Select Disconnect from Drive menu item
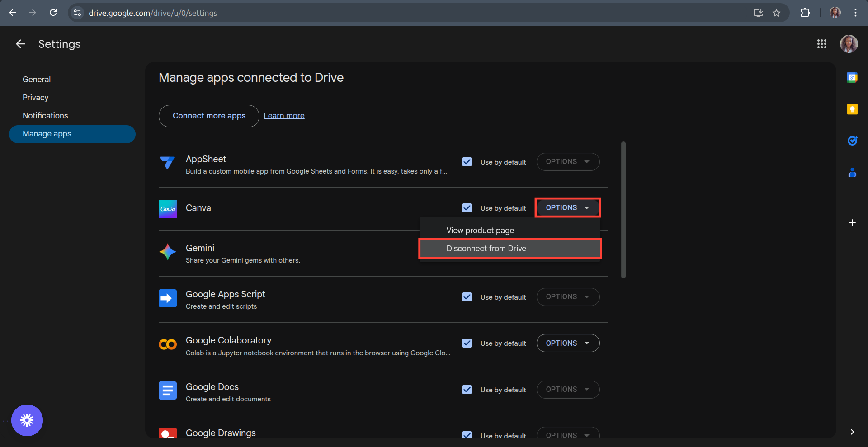 [486, 249]
